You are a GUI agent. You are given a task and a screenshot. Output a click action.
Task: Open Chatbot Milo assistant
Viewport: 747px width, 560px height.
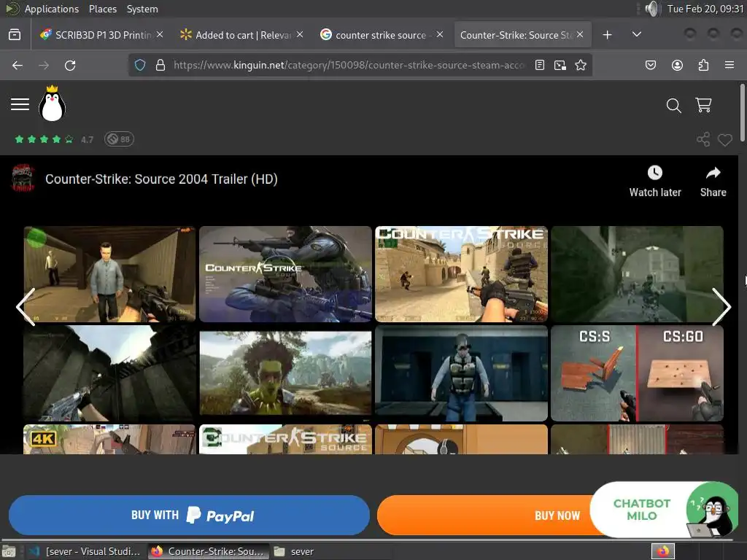tap(664, 510)
